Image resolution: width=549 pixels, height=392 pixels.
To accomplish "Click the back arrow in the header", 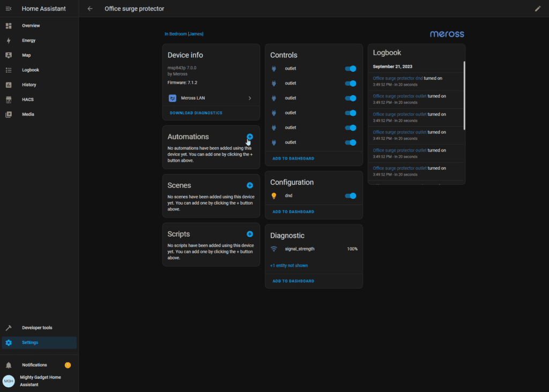I will [x=90, y=9].
